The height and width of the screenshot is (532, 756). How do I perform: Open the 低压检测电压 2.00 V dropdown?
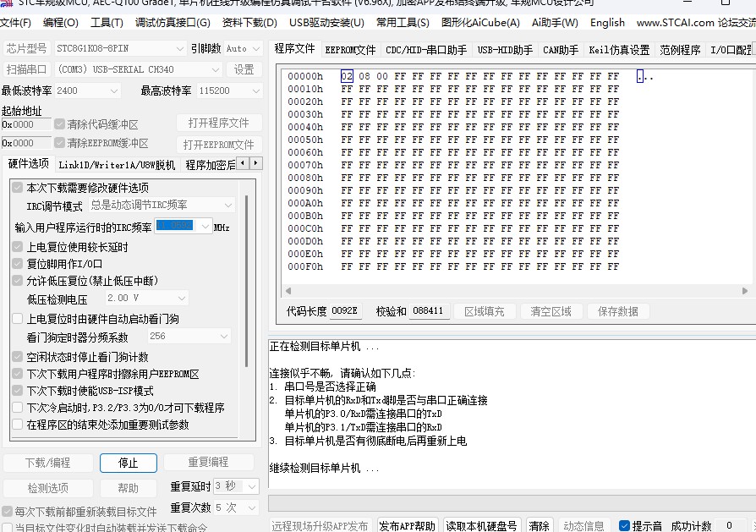pyautogui.click(x=146, y=298)
